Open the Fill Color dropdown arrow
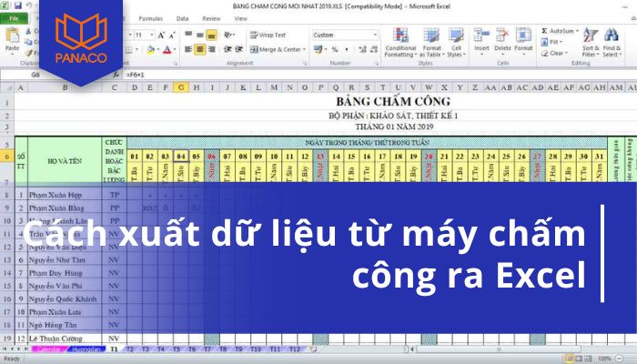The width and height of the screenshot is (637, 364). [x=158, y=49]
